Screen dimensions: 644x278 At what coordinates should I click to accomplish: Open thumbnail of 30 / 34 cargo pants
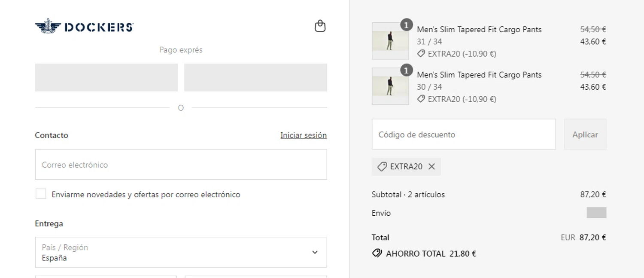pyautogui.click(x=390, y=86)
